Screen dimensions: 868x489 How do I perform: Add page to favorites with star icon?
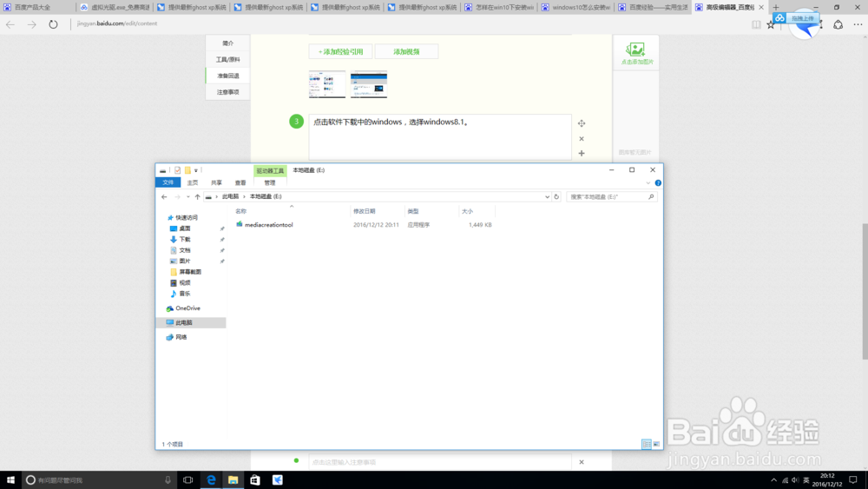click(771, 24)
